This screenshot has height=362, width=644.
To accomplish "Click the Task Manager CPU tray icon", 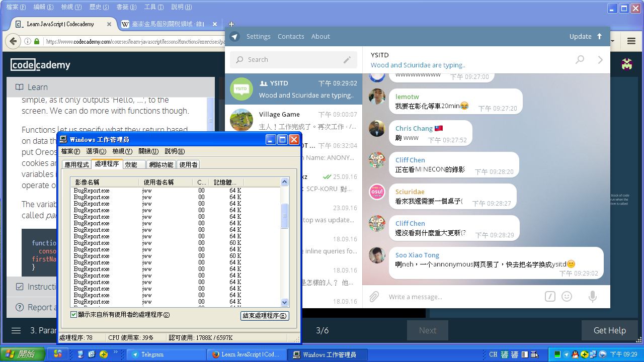I will pyautogui.click(x=557, y=354).
